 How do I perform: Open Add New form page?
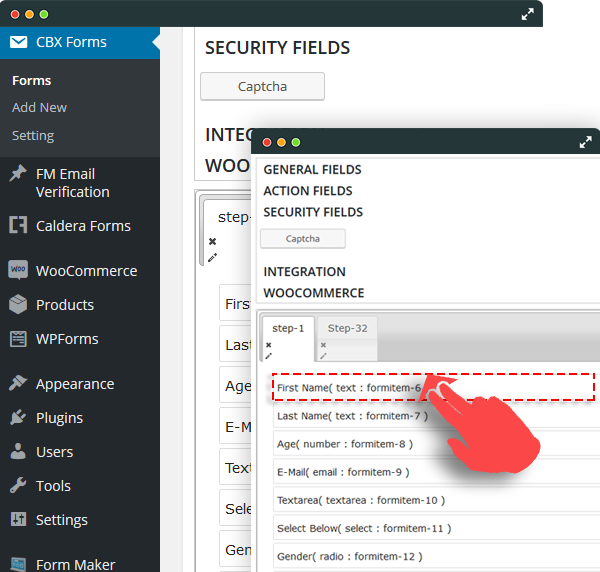39,108
